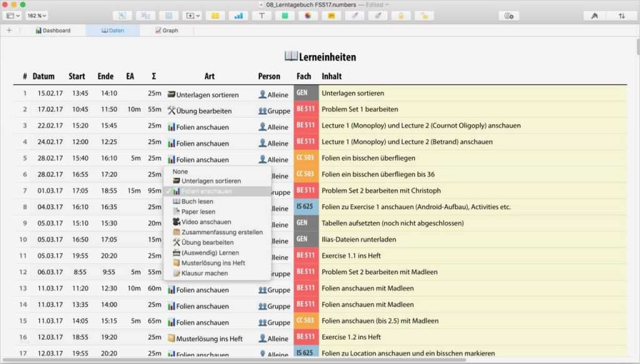Expand the Insert plus dropdown
This screenshot has width=640, height=364.
(x=191, y=16)
